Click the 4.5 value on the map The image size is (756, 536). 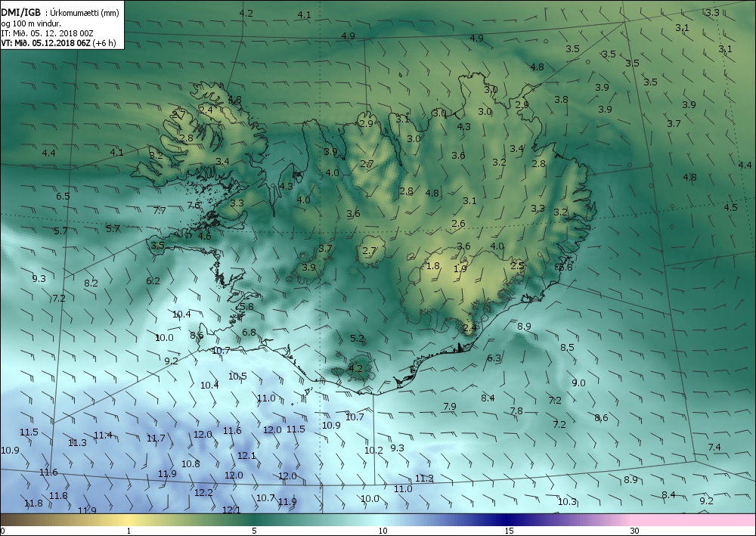(x=731, y=207)
